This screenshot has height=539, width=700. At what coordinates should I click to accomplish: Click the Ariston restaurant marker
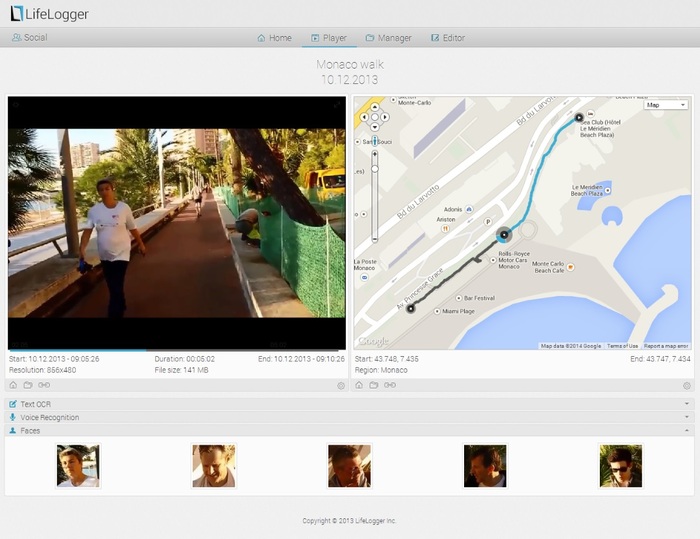(x=445, y=229)
